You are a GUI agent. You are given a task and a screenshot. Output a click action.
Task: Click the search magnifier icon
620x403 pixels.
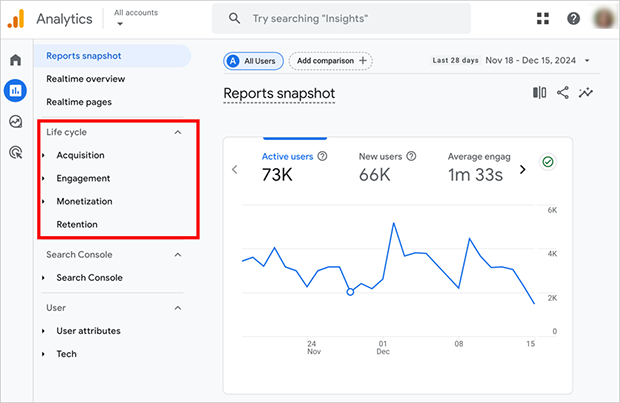234,18
